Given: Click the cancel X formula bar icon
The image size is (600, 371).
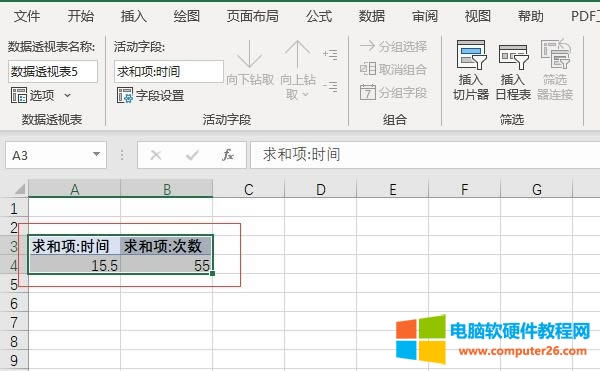Looking at the screenshot, I should [156, 155].
